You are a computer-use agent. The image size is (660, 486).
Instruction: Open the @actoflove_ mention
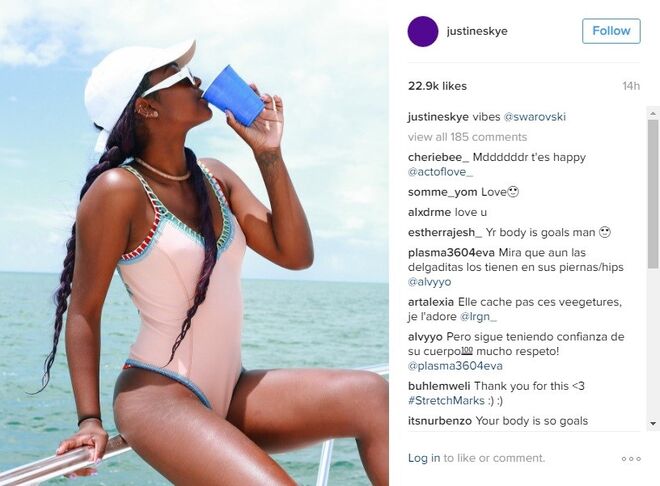[440, 172]
